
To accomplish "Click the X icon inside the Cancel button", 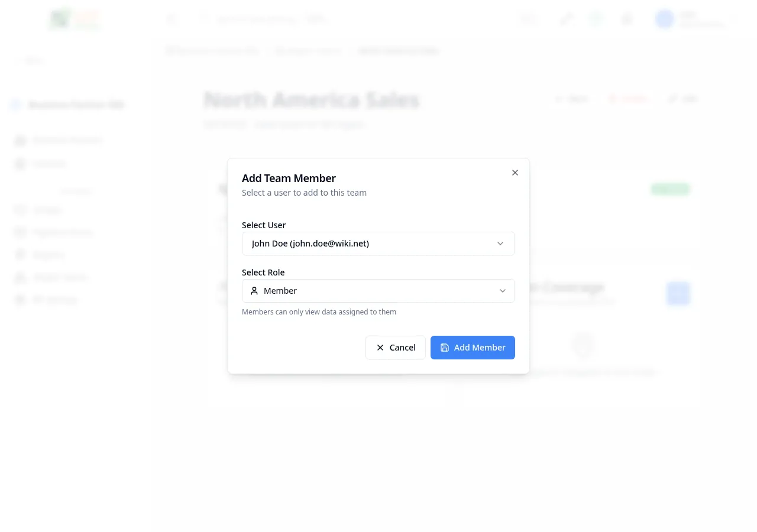I will click(380, 348).
